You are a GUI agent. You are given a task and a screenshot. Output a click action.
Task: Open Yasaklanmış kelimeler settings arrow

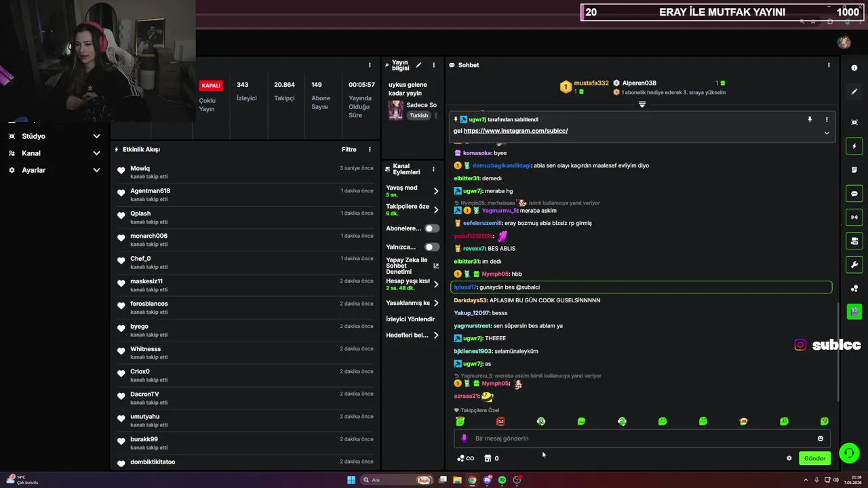tap(436, 303)
